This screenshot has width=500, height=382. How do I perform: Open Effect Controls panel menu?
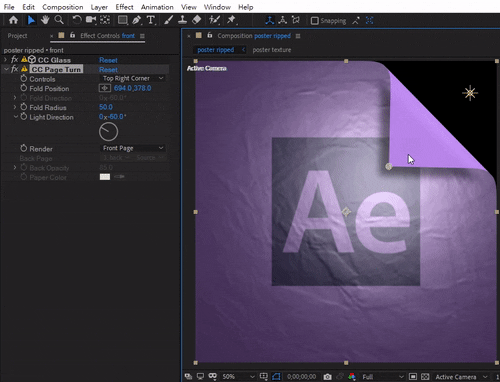tap(142, 36)
